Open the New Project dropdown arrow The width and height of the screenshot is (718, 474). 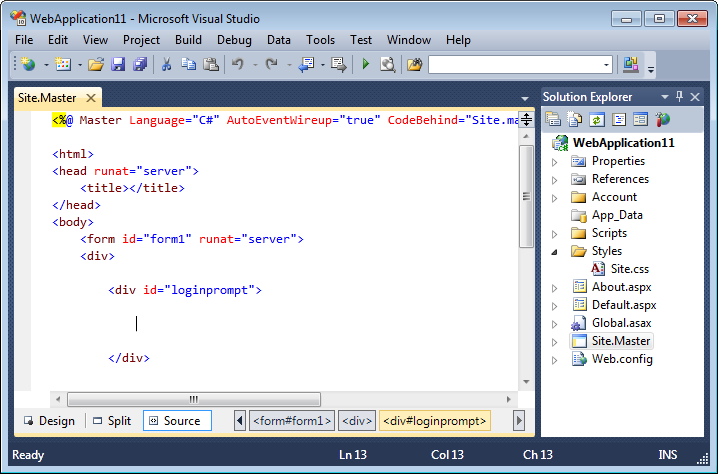(x=46, y=65)
